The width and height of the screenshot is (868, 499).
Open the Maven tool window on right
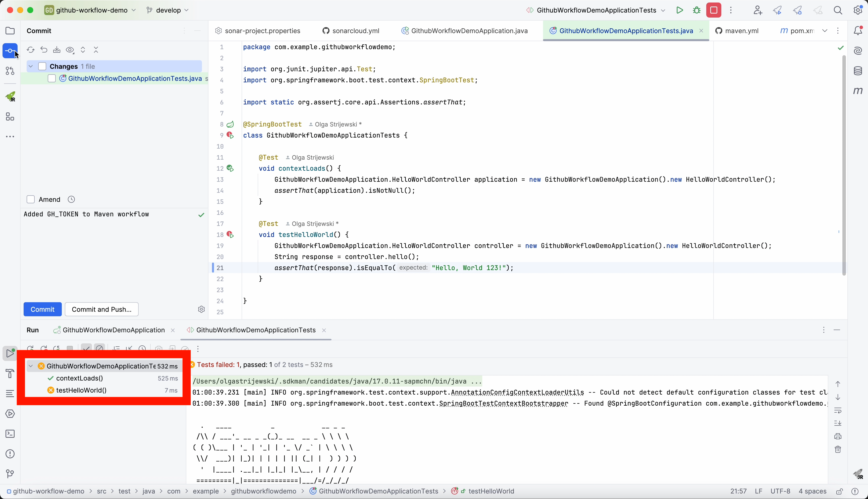click(858, 91)
